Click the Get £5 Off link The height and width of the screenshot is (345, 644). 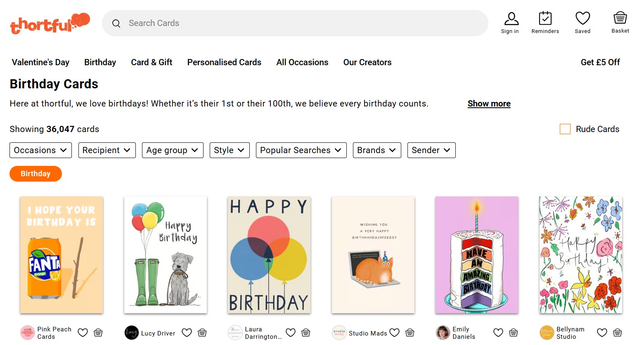600,62
